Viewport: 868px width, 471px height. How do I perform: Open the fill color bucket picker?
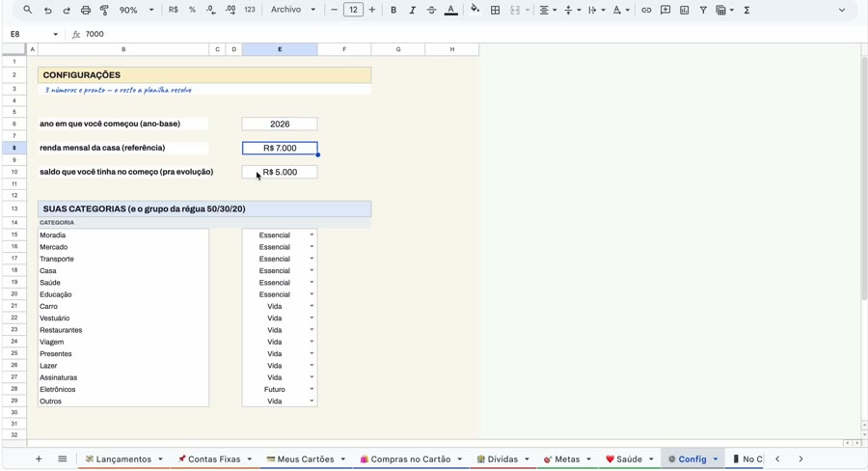475,10
